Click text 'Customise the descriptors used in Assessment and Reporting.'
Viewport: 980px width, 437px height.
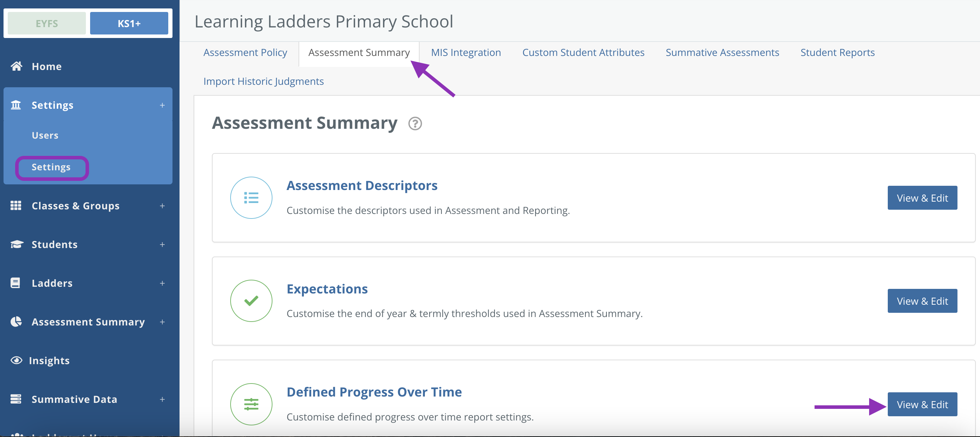click(428, 210)
